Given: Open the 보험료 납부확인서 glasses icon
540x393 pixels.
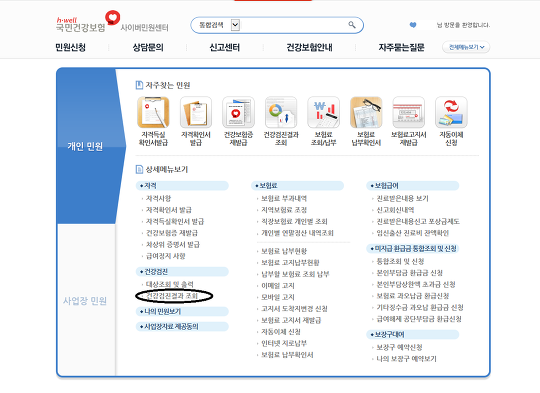Looking at the screenshot, I should [x=366, y=112].
